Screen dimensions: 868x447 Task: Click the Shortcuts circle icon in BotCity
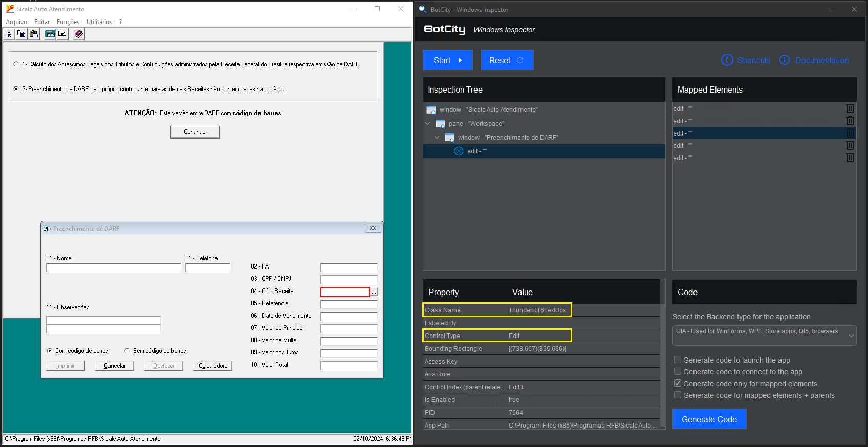click(x=727, y=60)
